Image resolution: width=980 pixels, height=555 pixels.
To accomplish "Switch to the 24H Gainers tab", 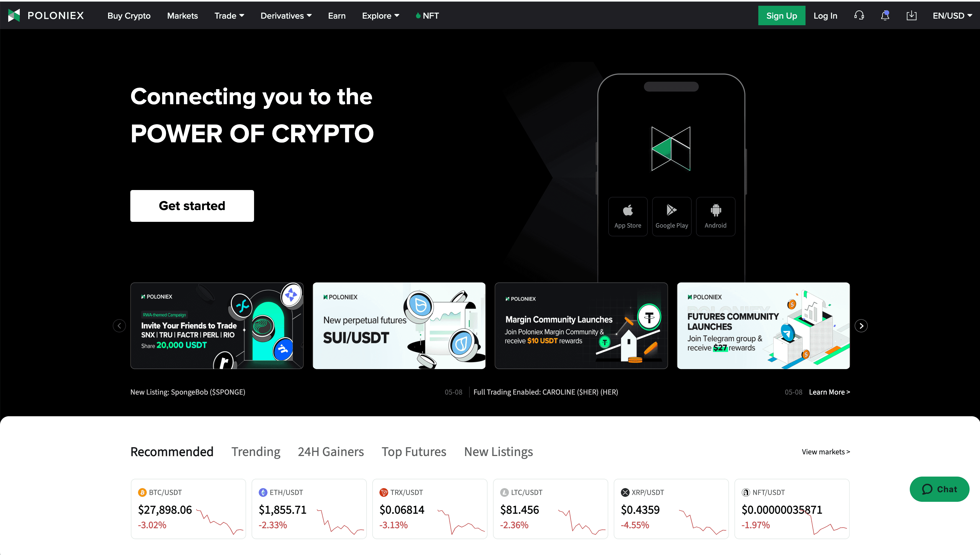I will click(331, 452).
